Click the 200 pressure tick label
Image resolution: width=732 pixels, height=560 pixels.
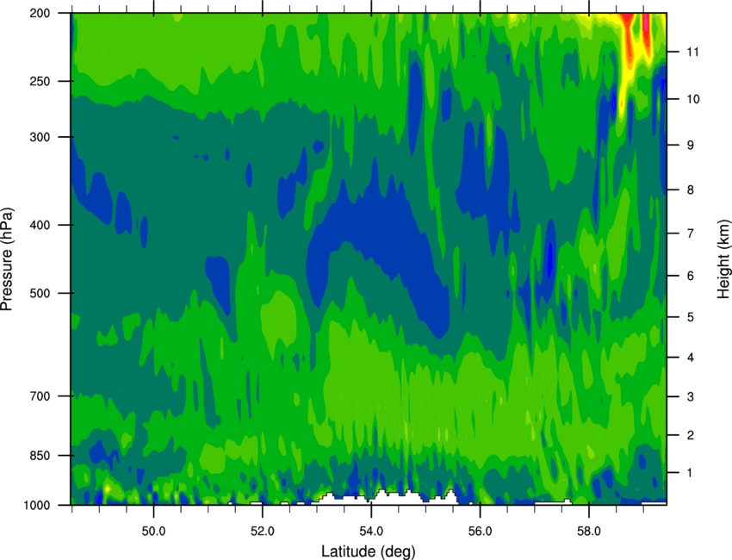(x=40, y=13)
